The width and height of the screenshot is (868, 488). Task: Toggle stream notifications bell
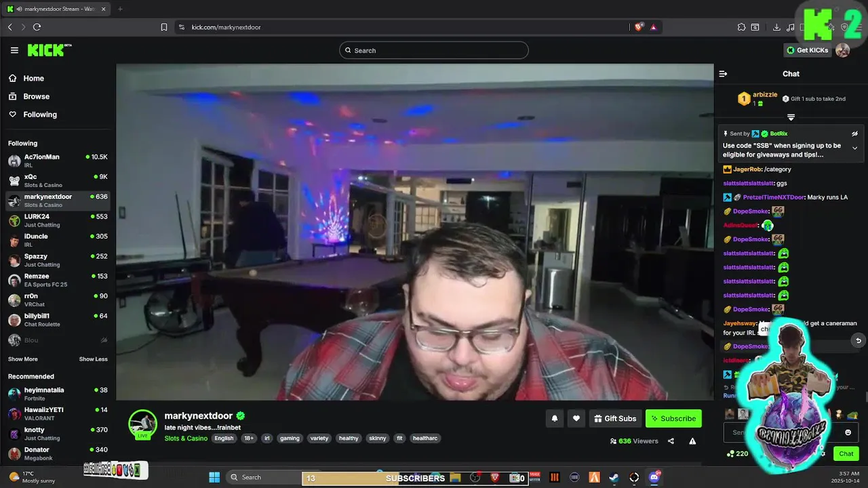tap(555, 418)
